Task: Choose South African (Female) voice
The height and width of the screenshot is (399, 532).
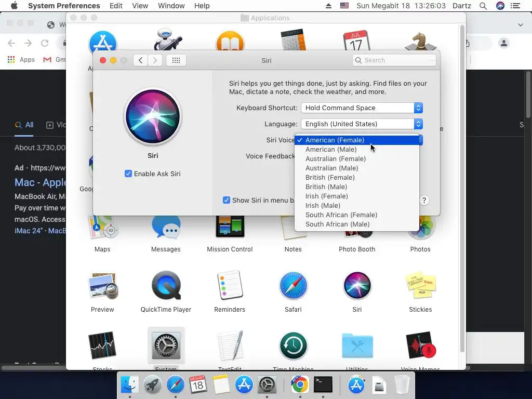Action: coord(356,215)
